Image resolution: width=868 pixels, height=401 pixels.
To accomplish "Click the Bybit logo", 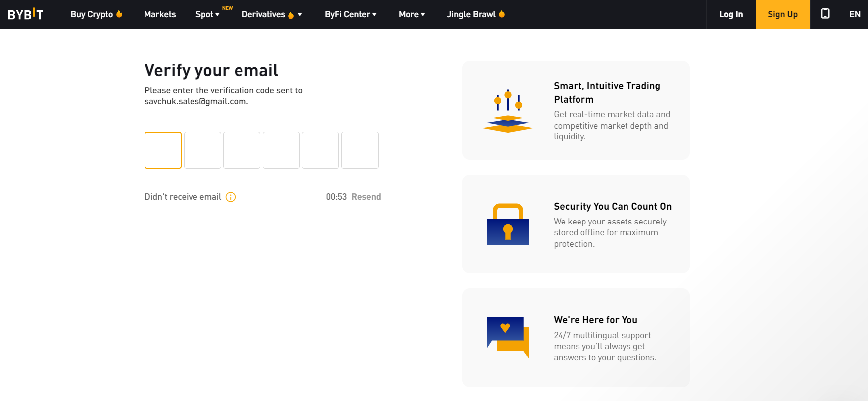I will tap(26, 14).
